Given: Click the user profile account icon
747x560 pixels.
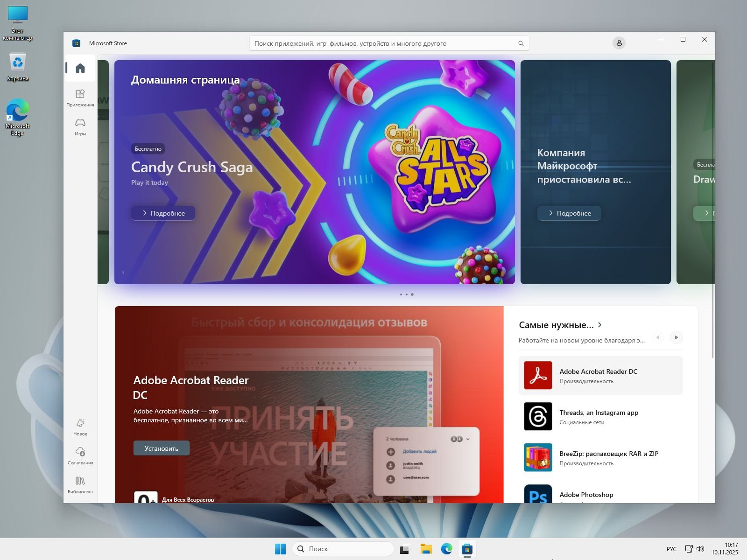Looking at the screenshot, I should click(619, 43).
